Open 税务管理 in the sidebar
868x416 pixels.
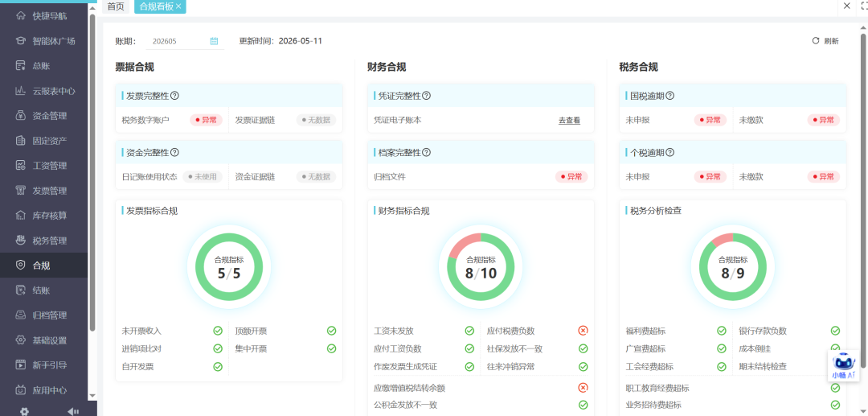(44, 241)
